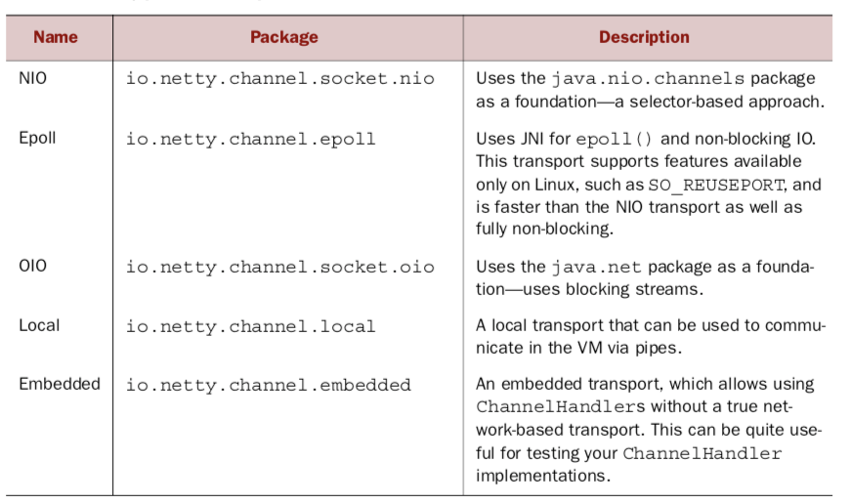Viewport: 850px width, 504px height.
Task: Click the Package column header
Action: tap(284, 38)
